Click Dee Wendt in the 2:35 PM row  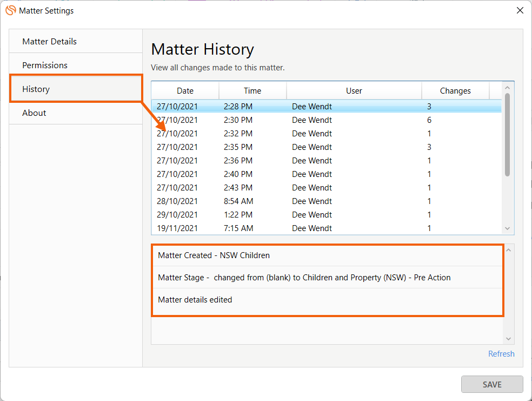pos(312,147)
